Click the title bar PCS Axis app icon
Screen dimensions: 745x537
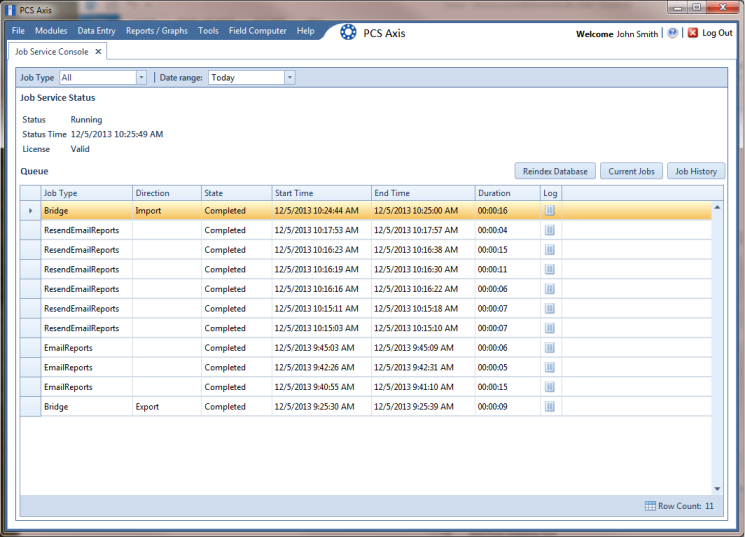tap(10, 10)
